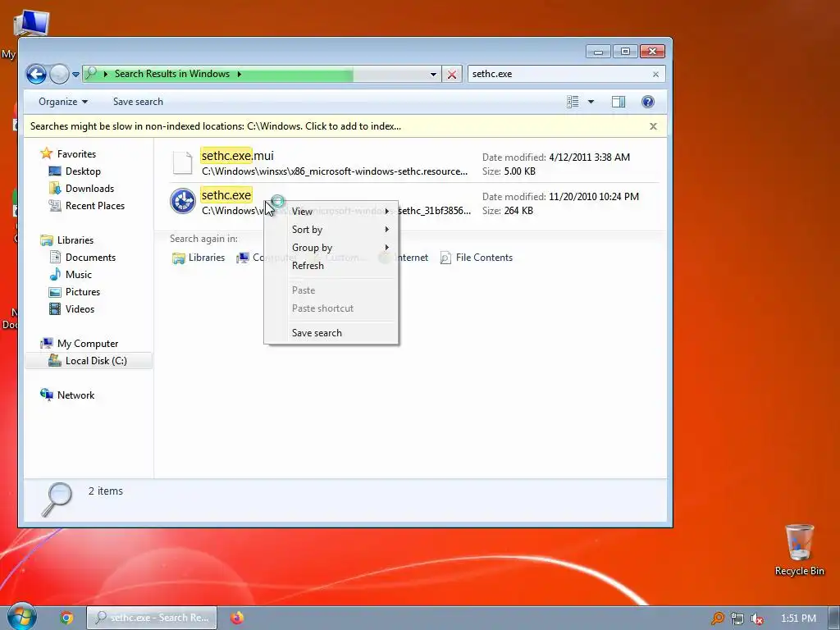The image size is (840, 630).
Task: Choose Save search from the context menu
Action: (x=340, y=333)
